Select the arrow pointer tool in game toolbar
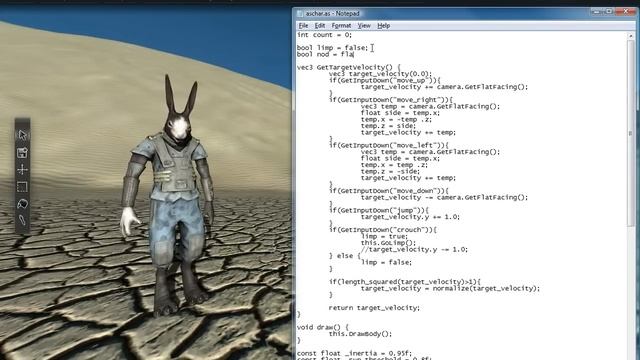 (x=22, y=135)
